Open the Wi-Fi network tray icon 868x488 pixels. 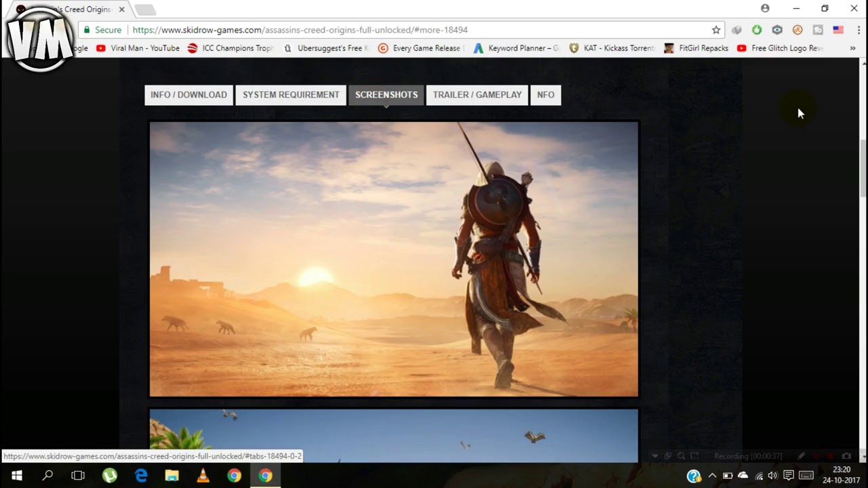click(759, 476)
